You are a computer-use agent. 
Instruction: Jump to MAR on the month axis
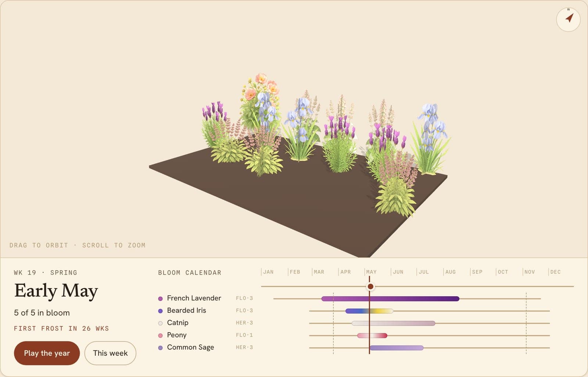coord(319,272)
